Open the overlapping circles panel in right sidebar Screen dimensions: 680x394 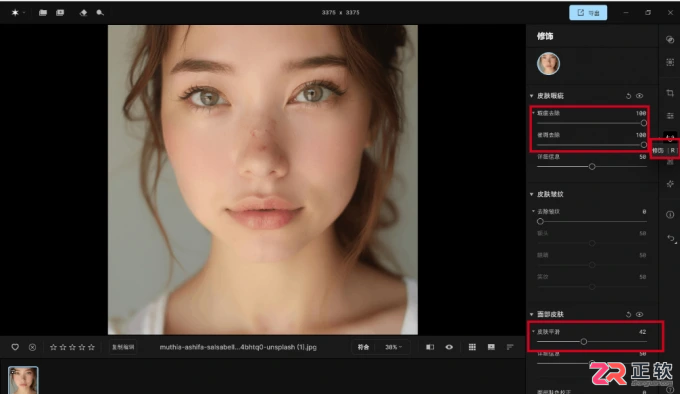(670, 39)
